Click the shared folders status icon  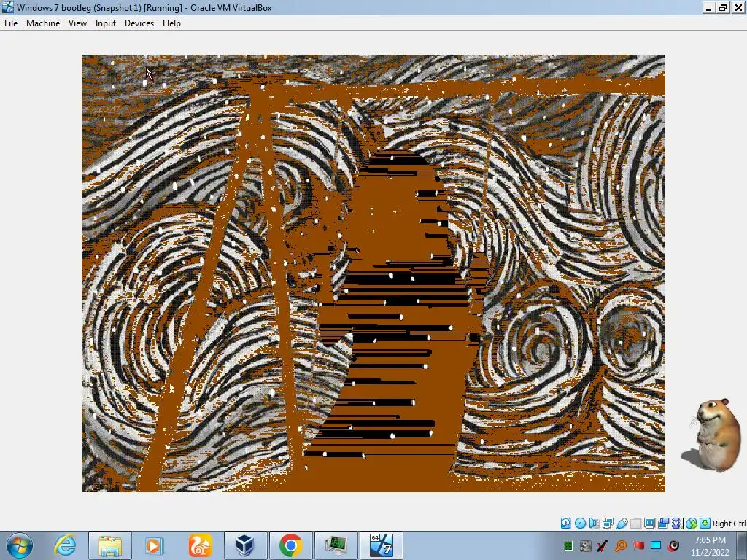pos(635,524)
